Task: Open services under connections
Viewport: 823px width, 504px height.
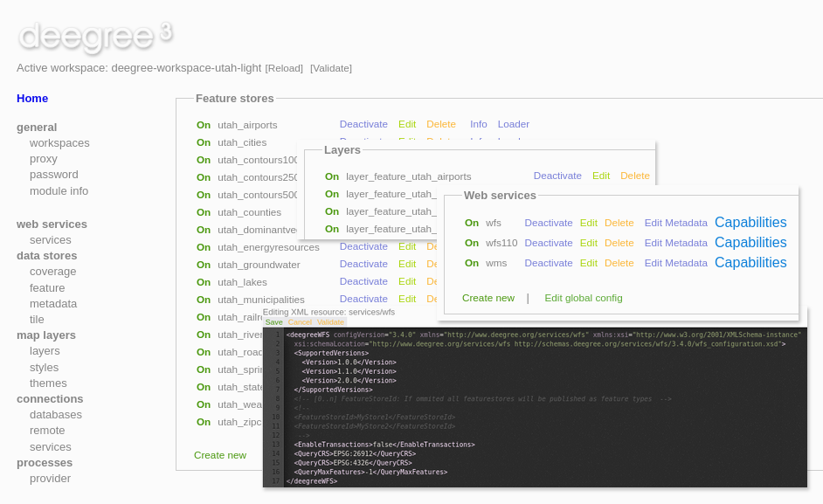Action: [51, 446]
